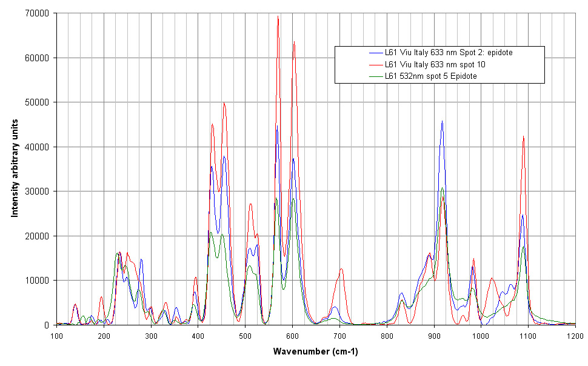The height and width of the screenshot is (366, 588).
Task: Click the "Wavenumber (cm-1)" x-axis title
Action: (315, 352)
